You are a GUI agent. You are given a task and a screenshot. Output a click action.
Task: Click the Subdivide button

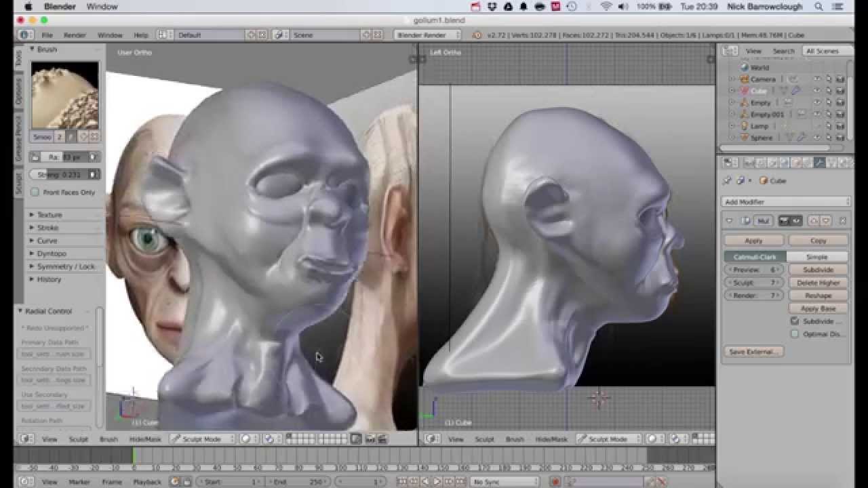click(818, 270)
